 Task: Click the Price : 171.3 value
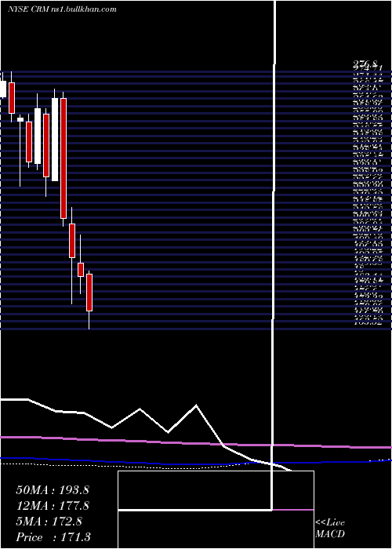[53, 537]
